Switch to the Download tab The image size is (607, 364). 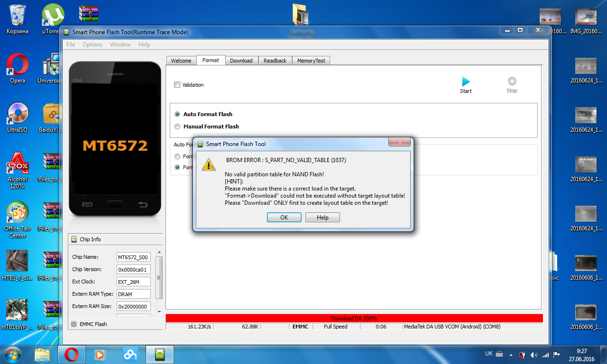click(241, 61)
